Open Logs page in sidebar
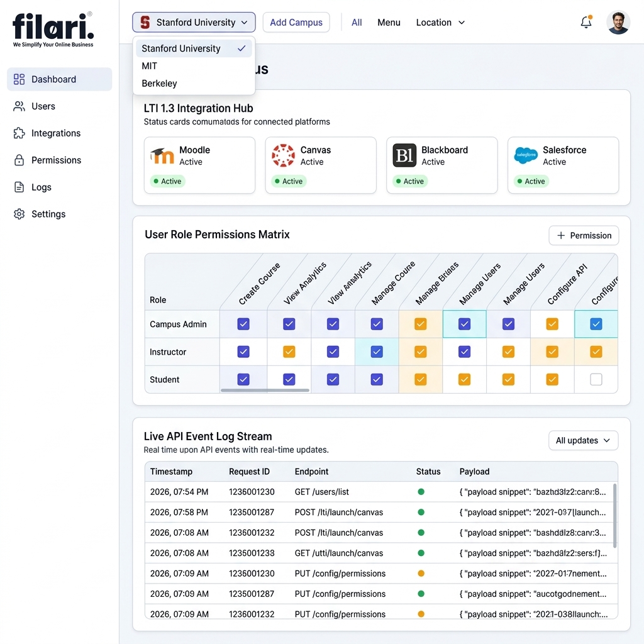Image resolution: width=644 pixels, height=644 pixels. tap(60, 187)
